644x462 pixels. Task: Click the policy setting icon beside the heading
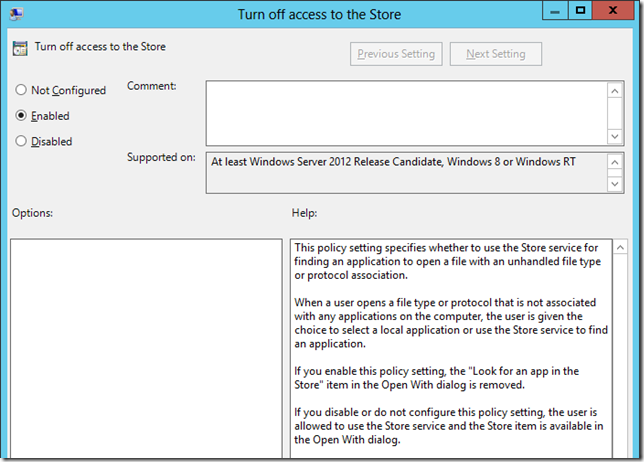[x=20, y=47]
